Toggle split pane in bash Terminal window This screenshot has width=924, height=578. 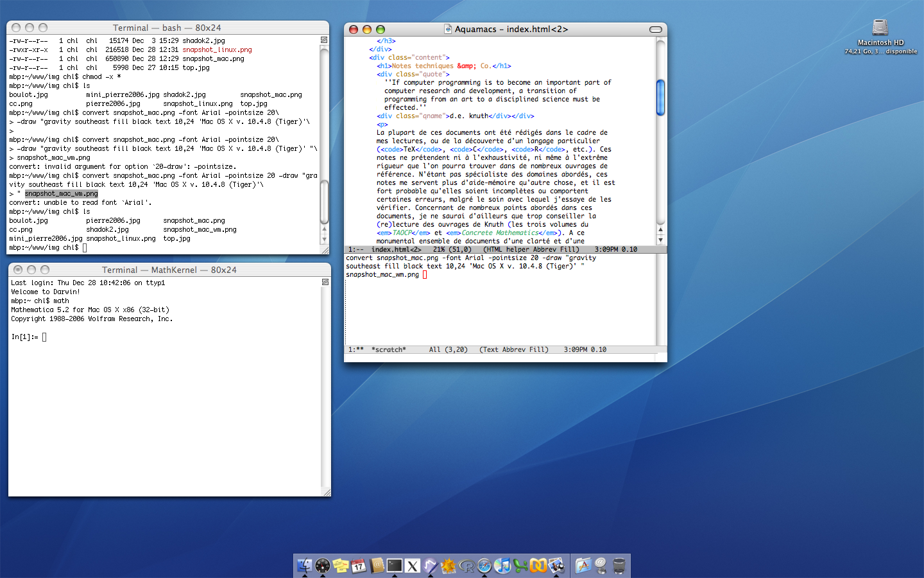324,40
